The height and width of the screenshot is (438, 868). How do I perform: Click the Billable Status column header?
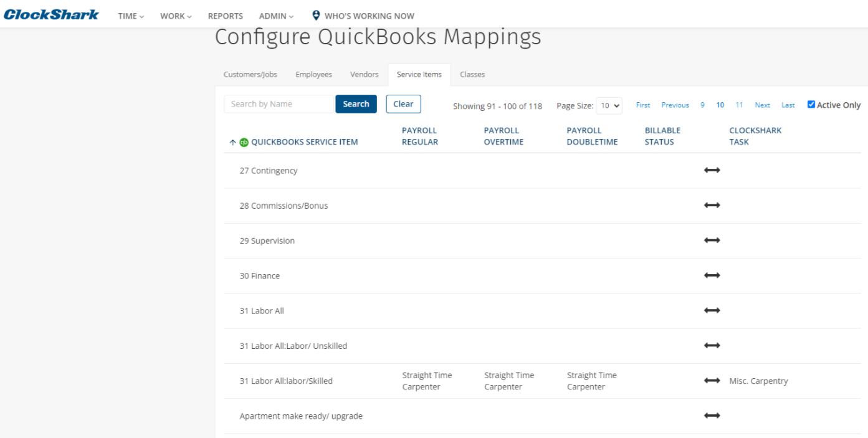tap(662, 136)
